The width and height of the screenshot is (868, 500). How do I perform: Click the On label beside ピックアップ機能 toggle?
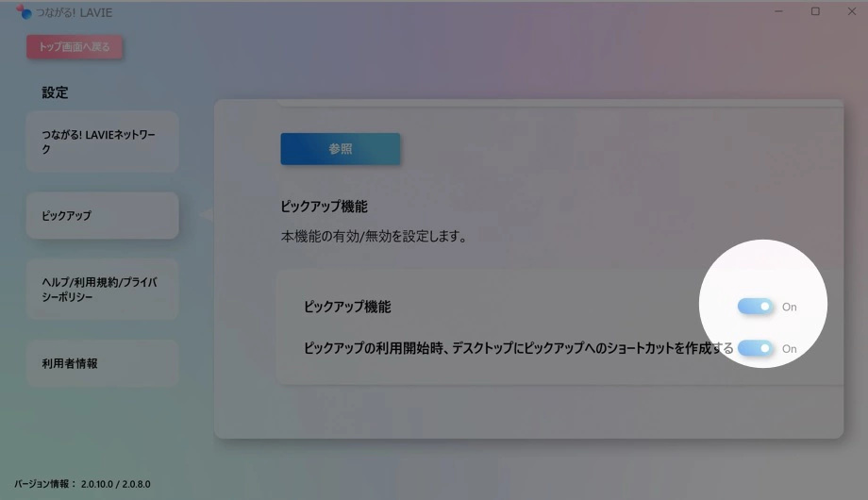coord(790,307)
